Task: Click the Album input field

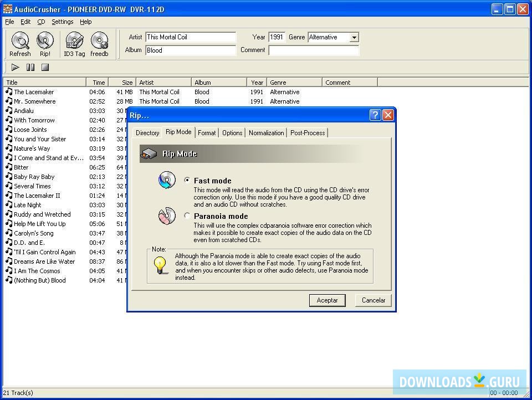Action: [x=190, y=50]
